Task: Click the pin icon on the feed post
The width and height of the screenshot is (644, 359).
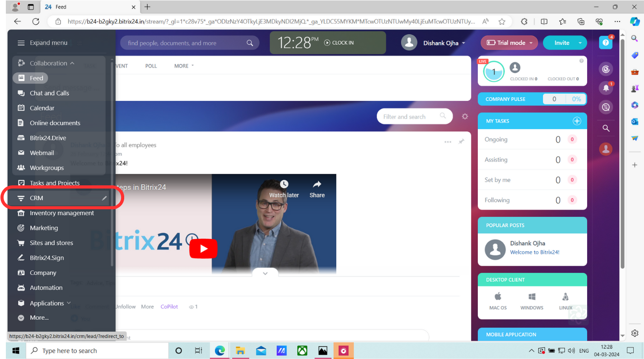Action: click(x=461, y=142)
